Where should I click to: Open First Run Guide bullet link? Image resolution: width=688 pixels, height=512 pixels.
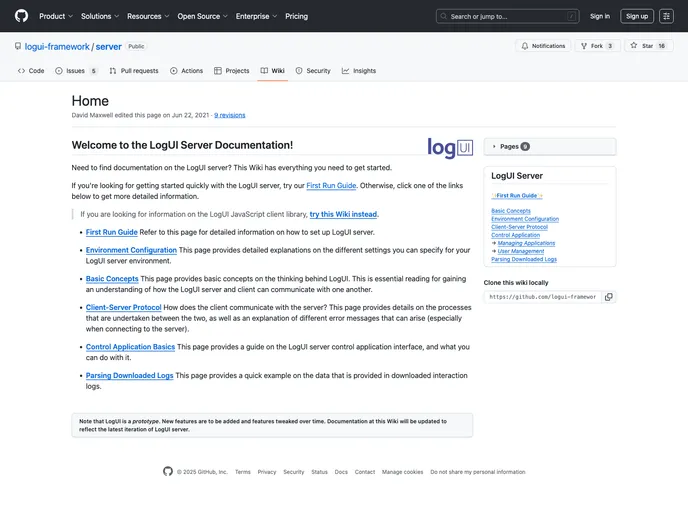(111, 232)
